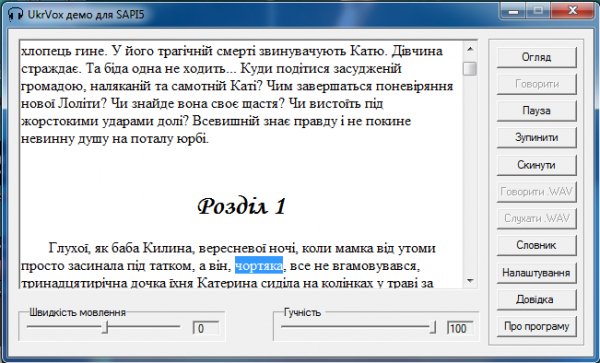This screenshot has height=363, width=600.
Task: Open the Про програму about dialog
Action: tap(536, 326)
